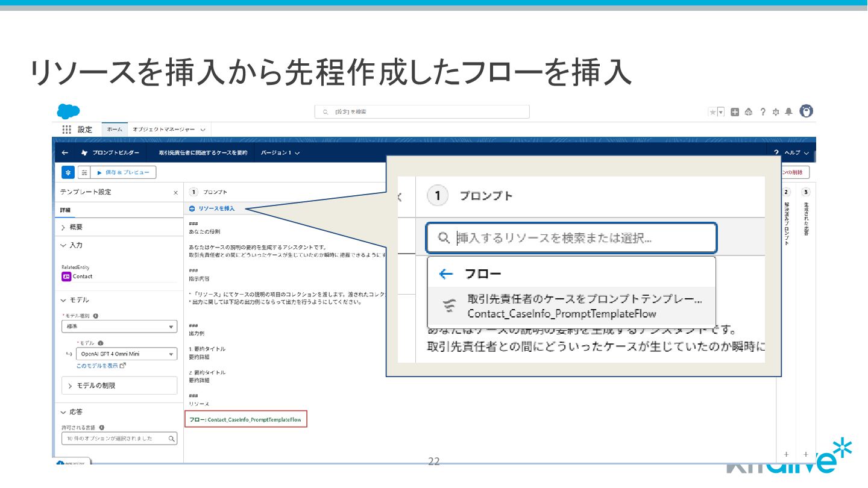Click the info icon beside the モデル label
The image size is (868, 488).
coord(100,343)
